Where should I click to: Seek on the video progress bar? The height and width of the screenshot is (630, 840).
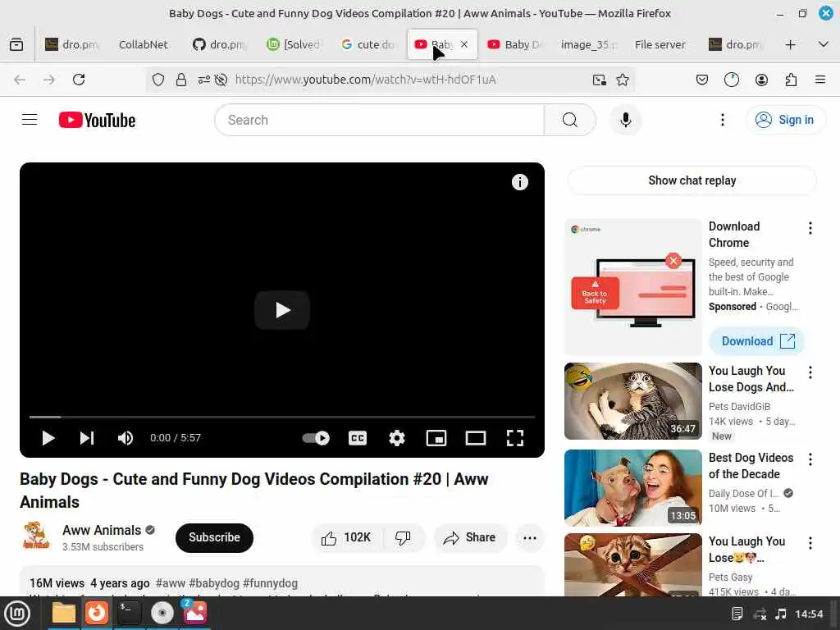(282, 416)
